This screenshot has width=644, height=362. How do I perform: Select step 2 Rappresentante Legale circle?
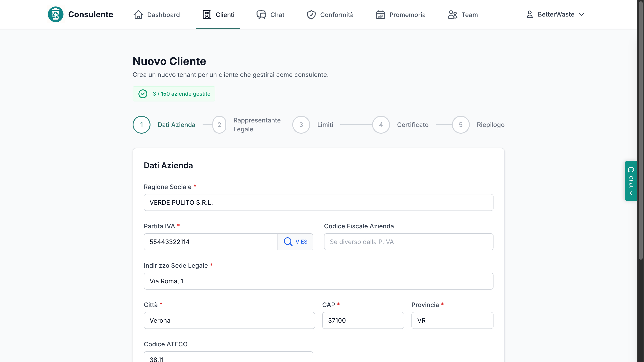point(219,125)
